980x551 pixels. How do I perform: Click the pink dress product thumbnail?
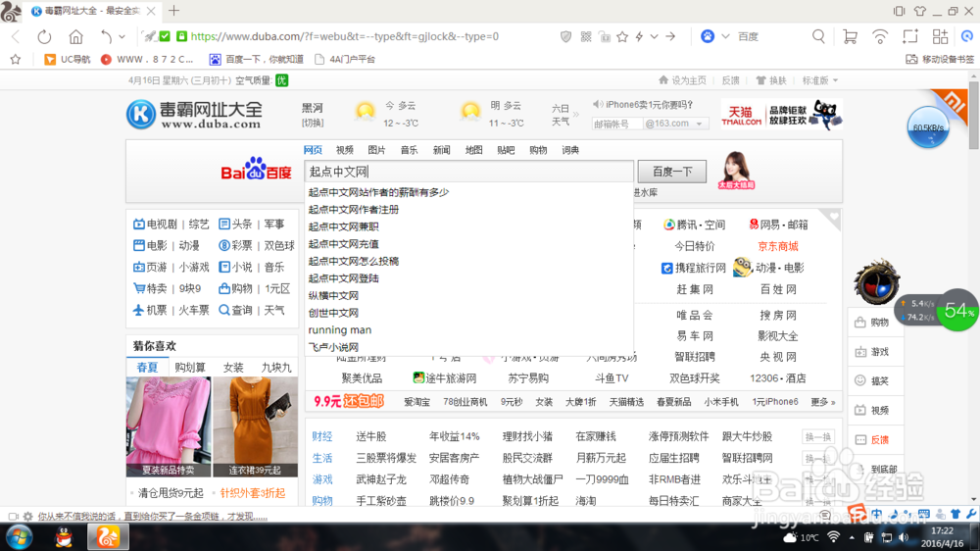[x=169, y=426]
